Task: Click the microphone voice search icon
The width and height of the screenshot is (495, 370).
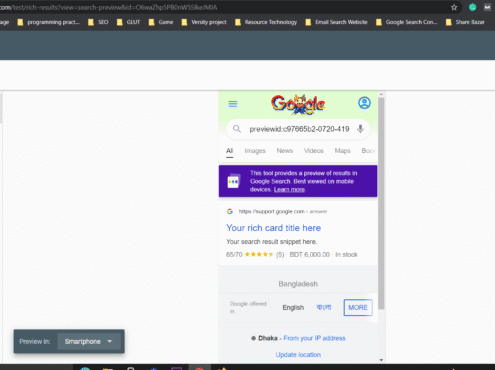Action: pos(360,129)
